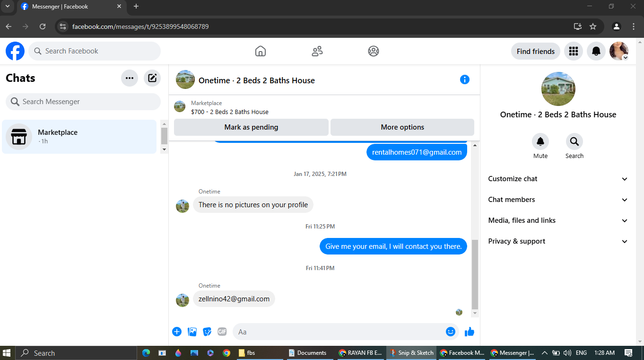Viewport: 644px width, 360px height.
Task: Open the fbs folder from taskbar
Action: click(x=260, y=353)
